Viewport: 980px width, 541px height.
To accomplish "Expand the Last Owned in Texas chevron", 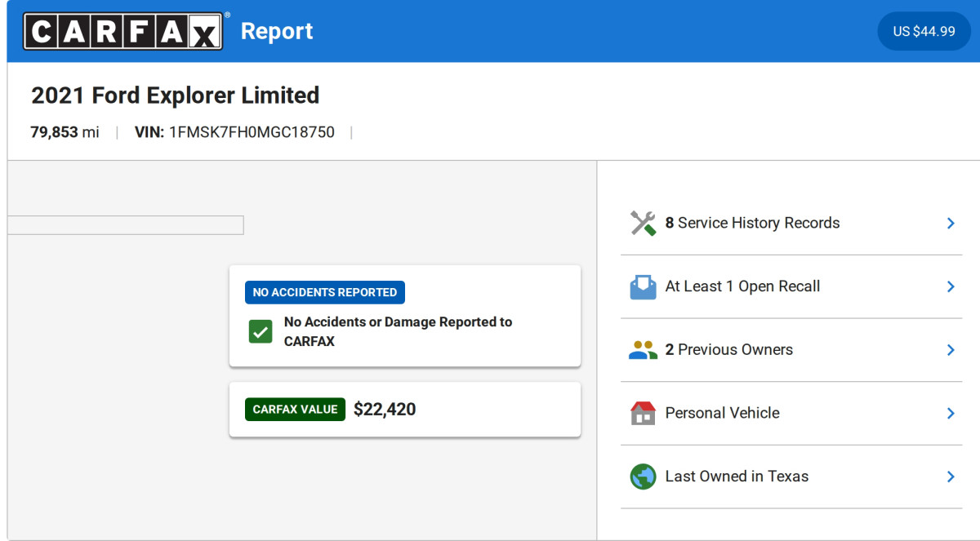I will (951, 477).
